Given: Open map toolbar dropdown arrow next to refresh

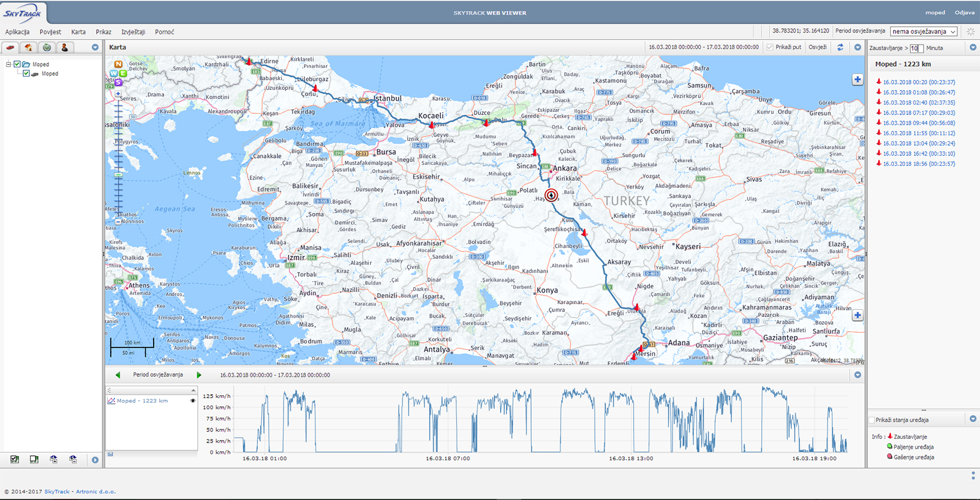Looking at the screenshot, I should coord(858,47).
